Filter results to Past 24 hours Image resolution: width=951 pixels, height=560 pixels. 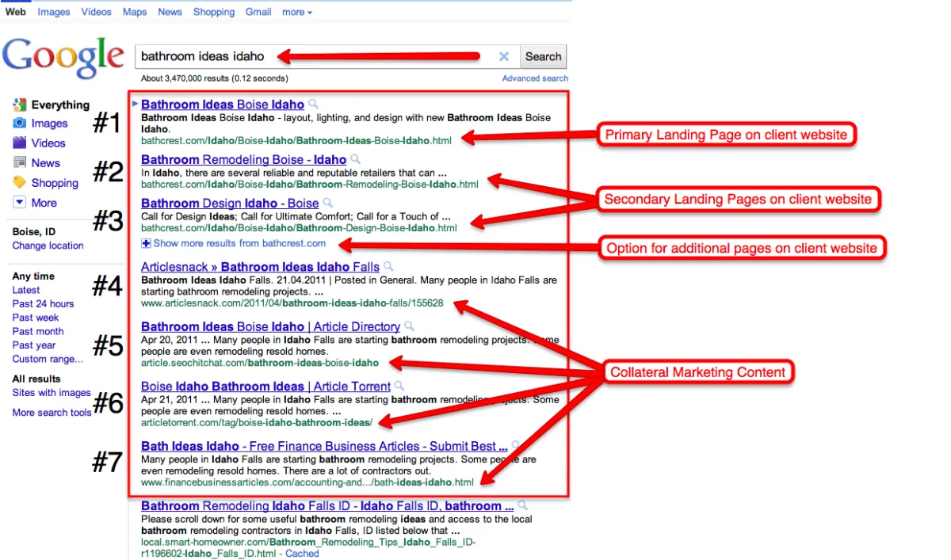pos(43,304)
